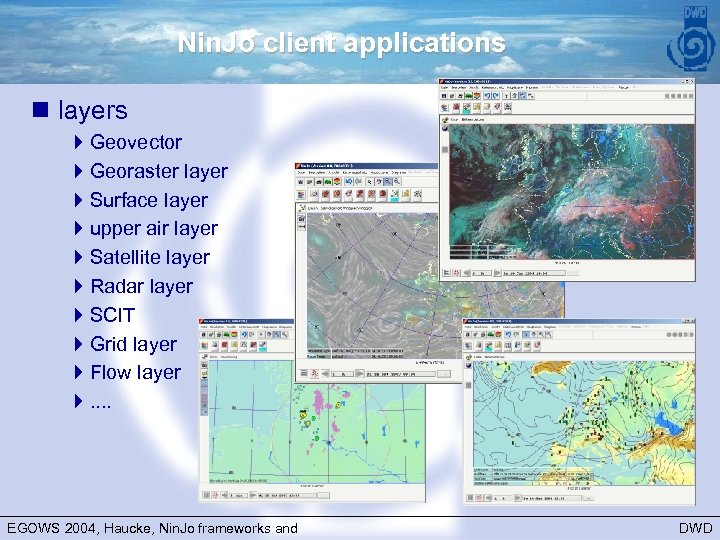The image size is (720, 540).
Task: Step to the previous frame in the flow window
Action: [x=325, y=374]
